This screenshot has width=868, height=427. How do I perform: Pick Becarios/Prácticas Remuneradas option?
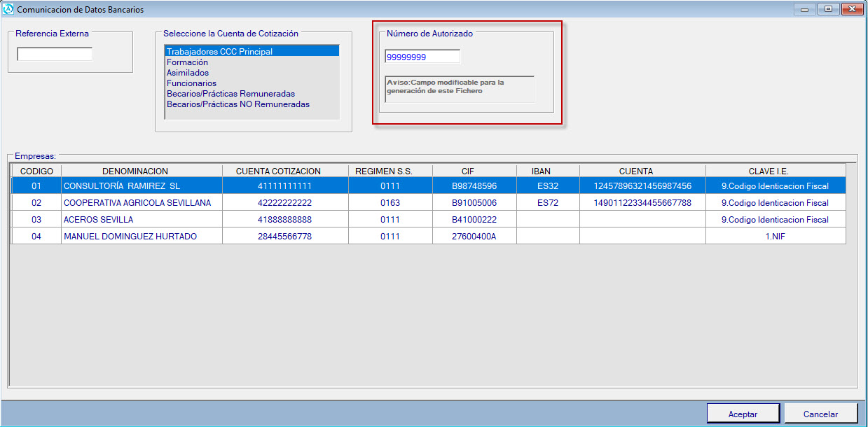230,94
